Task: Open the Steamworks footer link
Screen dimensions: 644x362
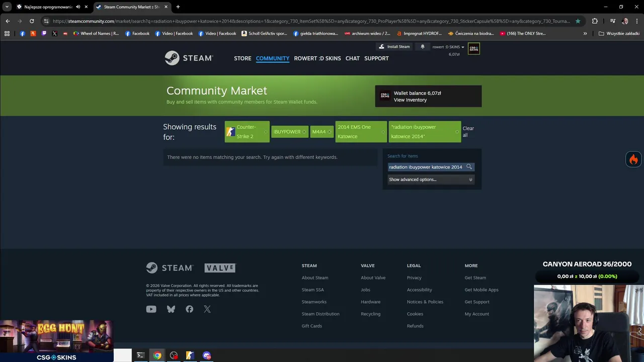Action: pos(314,302)
